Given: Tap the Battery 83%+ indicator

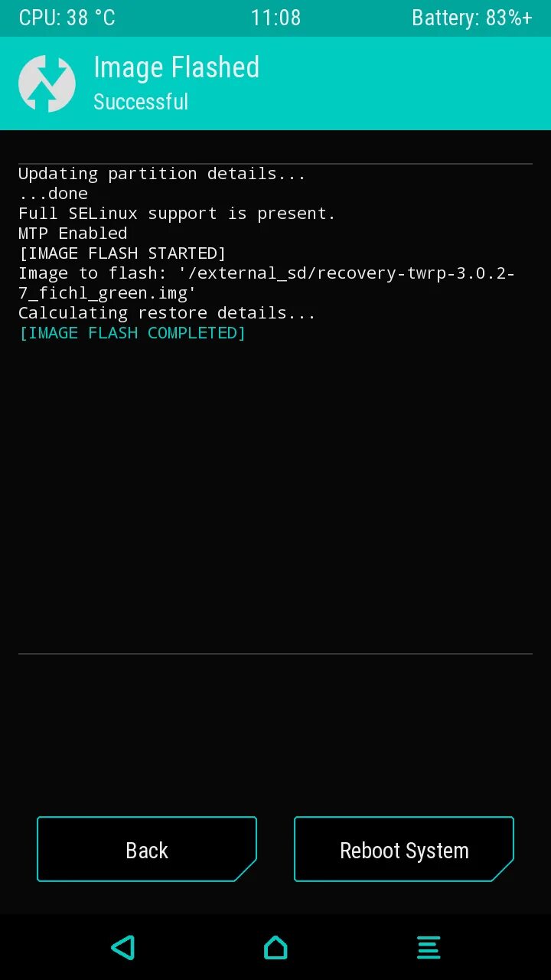Looking at the screenshot, I should coord(471,18).
